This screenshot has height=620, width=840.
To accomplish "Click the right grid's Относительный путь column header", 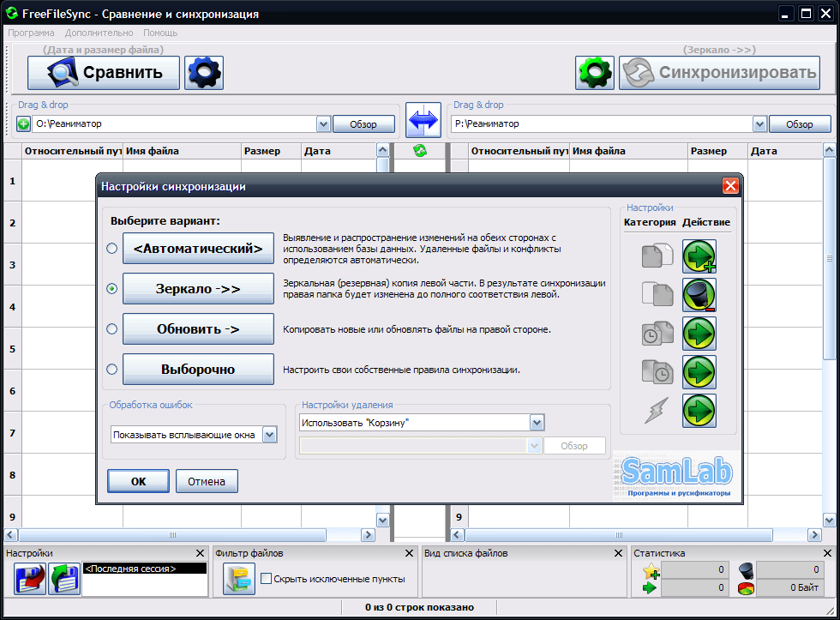I will (x=519, y=151).
